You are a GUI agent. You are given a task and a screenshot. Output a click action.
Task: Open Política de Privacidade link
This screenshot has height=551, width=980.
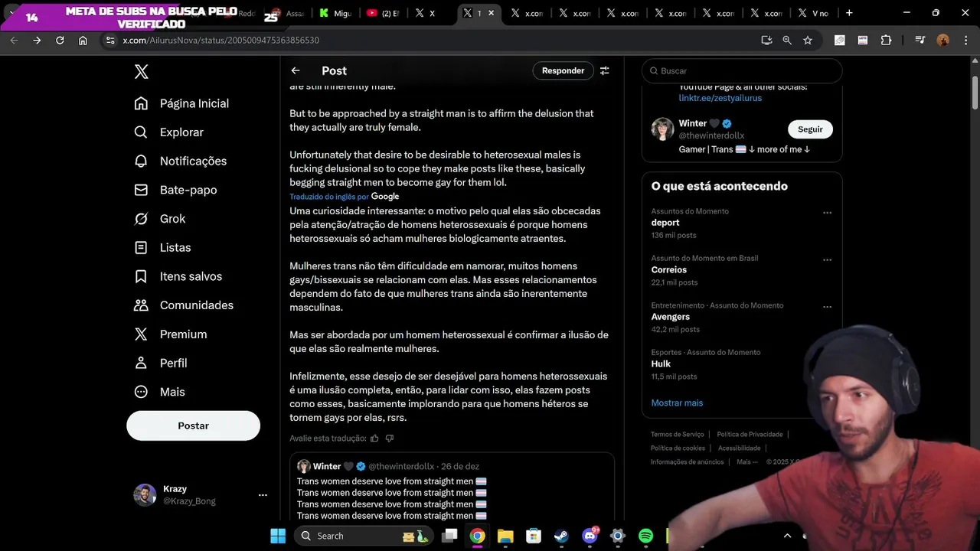point(750,435)
